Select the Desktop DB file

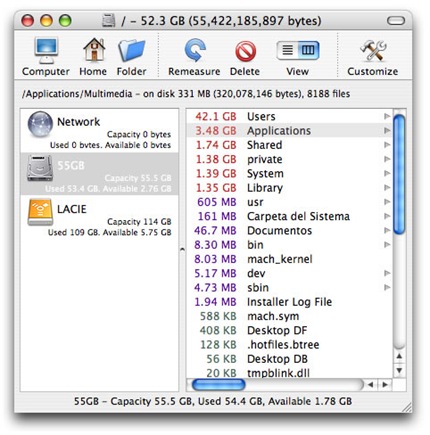[x=289, y=359]
